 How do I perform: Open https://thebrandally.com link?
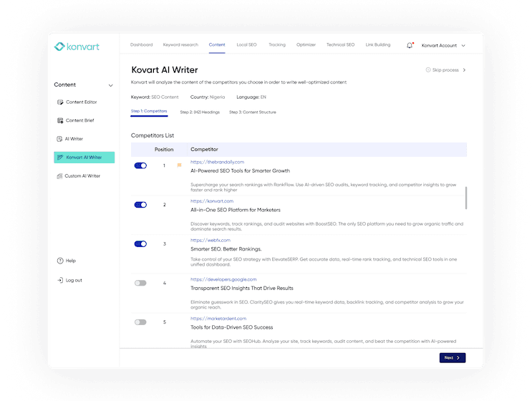point(217,162)
